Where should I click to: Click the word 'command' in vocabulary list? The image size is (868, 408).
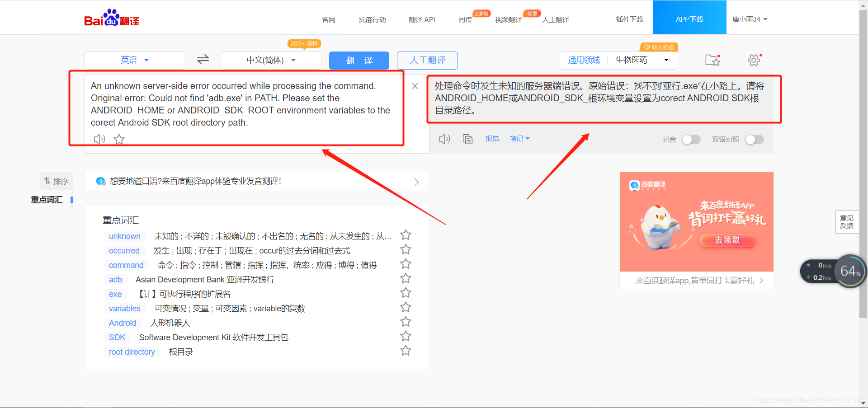pos(126,265)
